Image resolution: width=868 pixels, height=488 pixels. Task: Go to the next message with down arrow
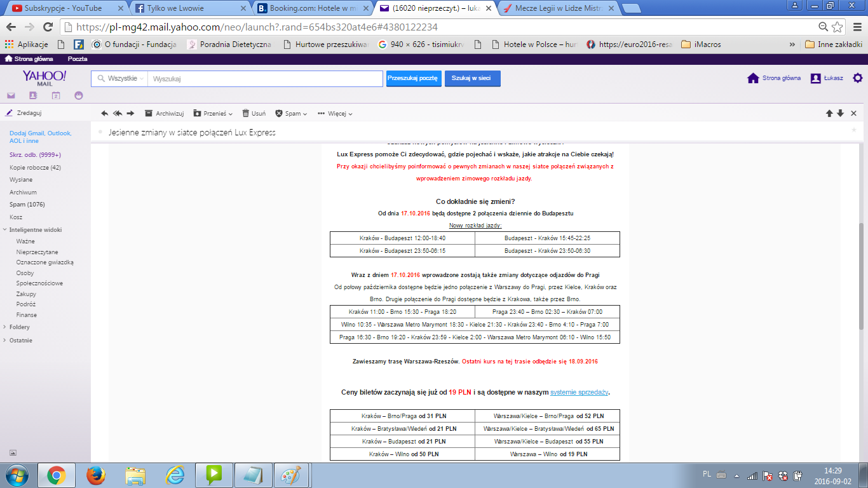[840, 113]
